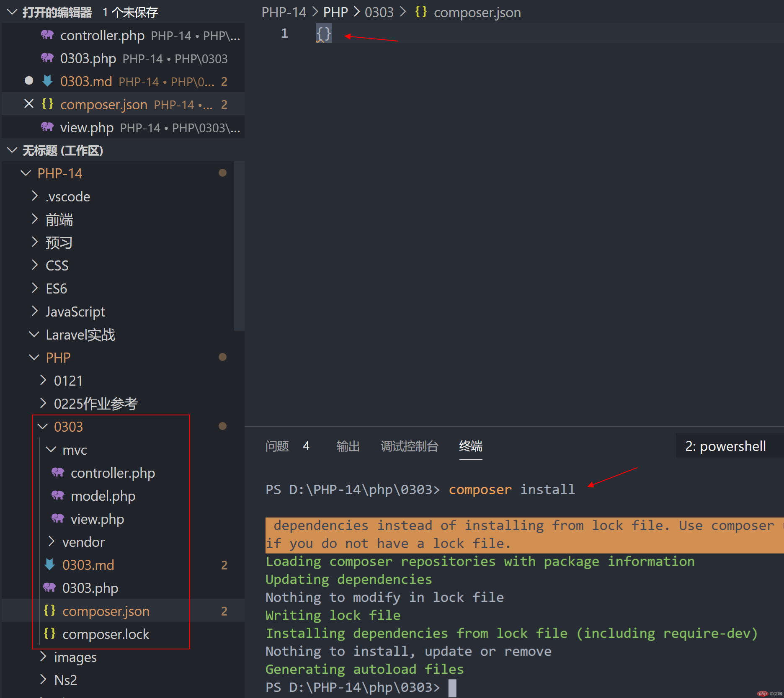Screen dimensions: 784x698
Task: Collapse the PHP folder in explorer
Action: 34,358
